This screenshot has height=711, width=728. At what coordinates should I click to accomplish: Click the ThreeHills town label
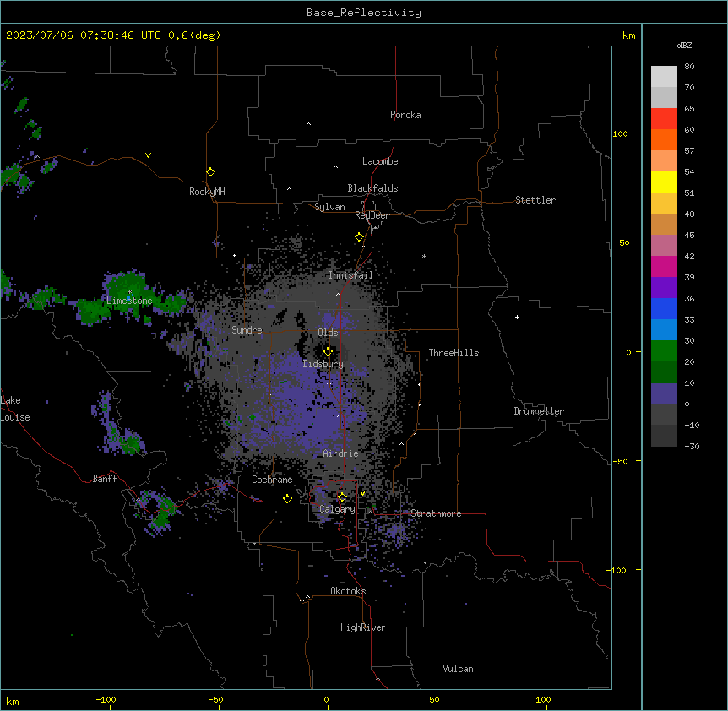click(454, 353)
